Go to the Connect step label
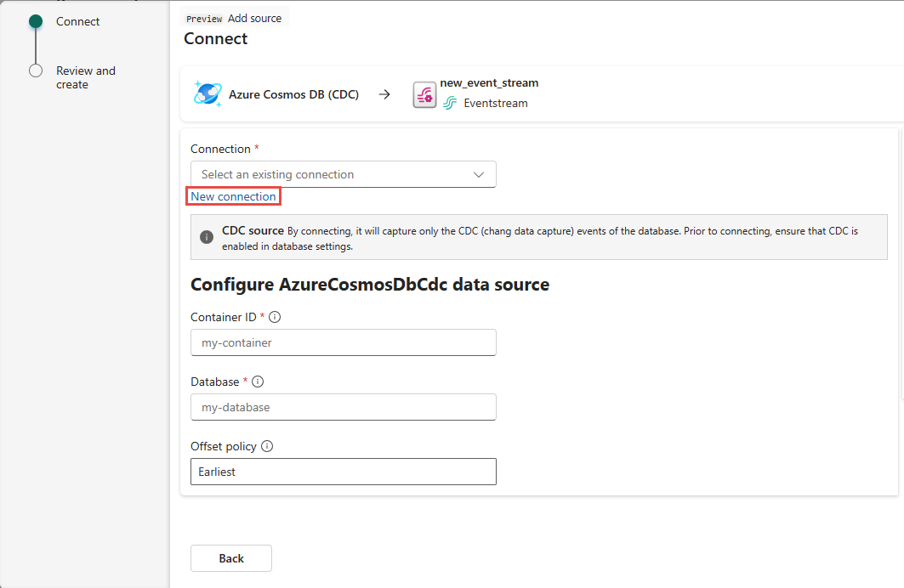The image size is (904, 588). click(78, 21)
